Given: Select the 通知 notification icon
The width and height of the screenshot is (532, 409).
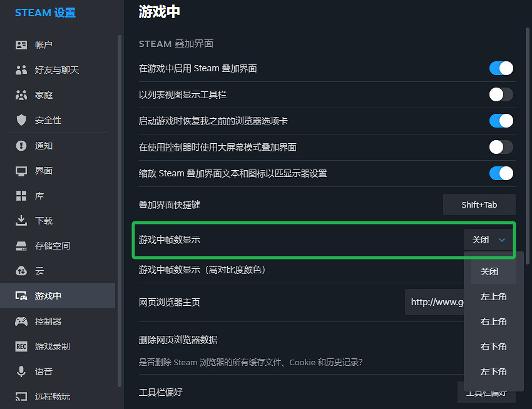Looking at the screenshot, I should [21, 146].
